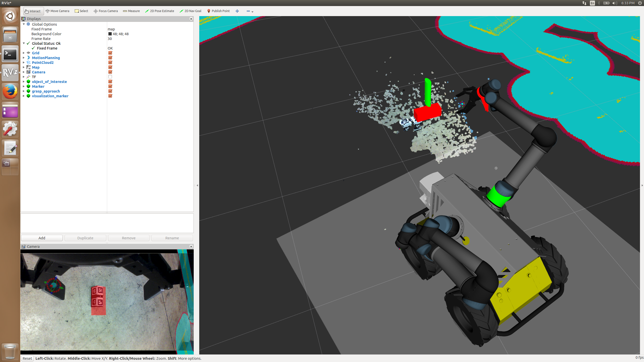Activate the Focus Camera tool
Image resolution: width=644 pixels, height=362 pixels.
coord(106,11)
